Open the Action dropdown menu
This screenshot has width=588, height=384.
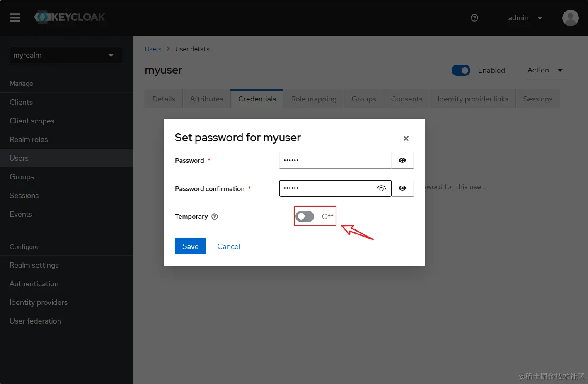click(x=545, y=70)
